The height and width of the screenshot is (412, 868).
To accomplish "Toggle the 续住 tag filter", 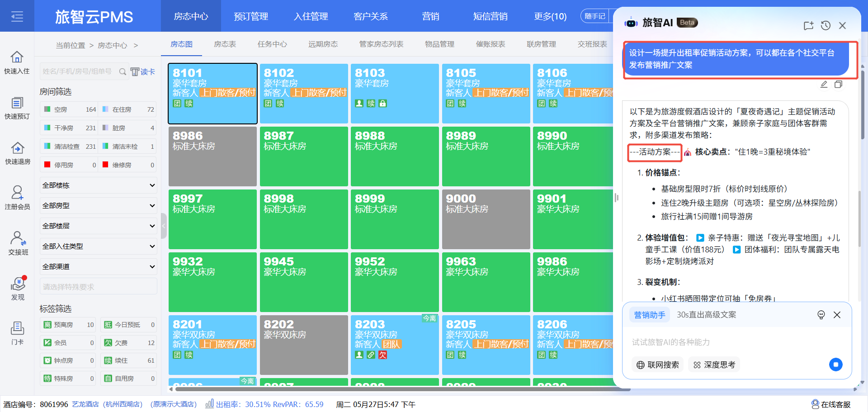I will coord(128,360).
